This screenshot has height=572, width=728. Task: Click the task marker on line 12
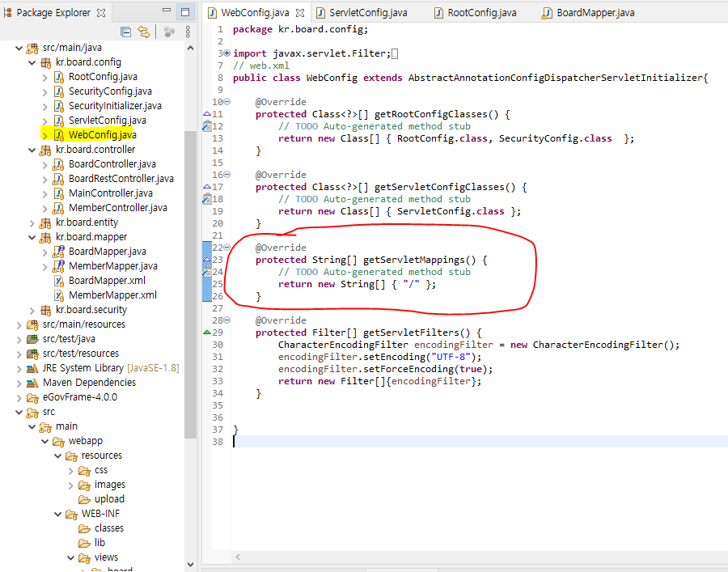point(207,126)
